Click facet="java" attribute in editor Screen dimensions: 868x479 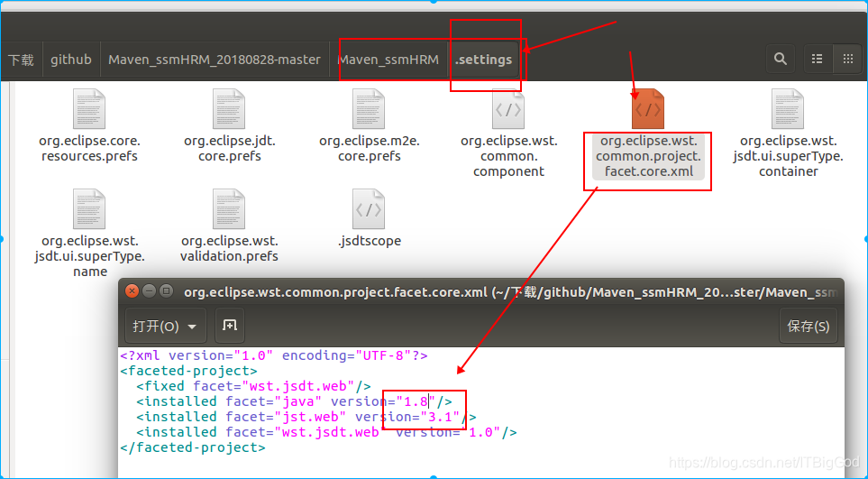point(273,401)
